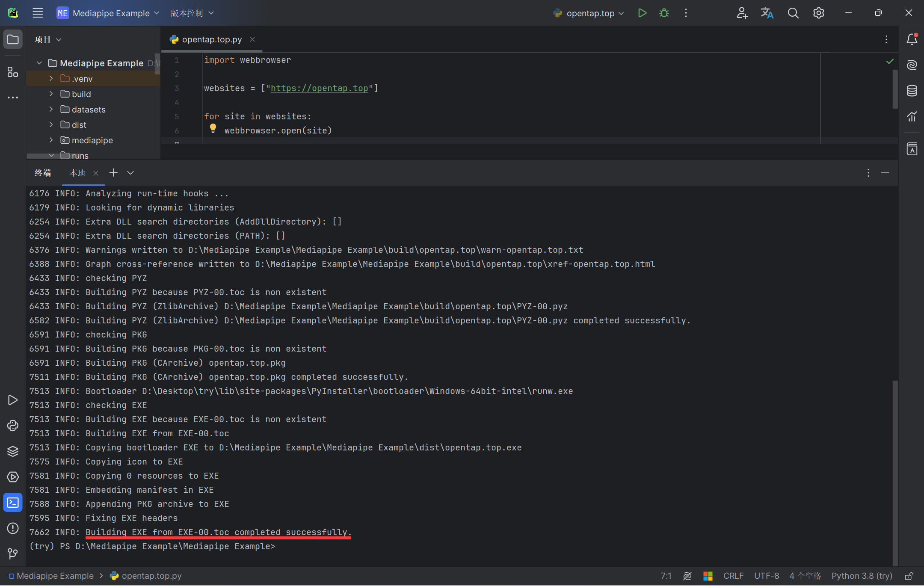The image size is (924, 586).
Task: Click the Microsoft logo status icon
Action: click(708, 576)
